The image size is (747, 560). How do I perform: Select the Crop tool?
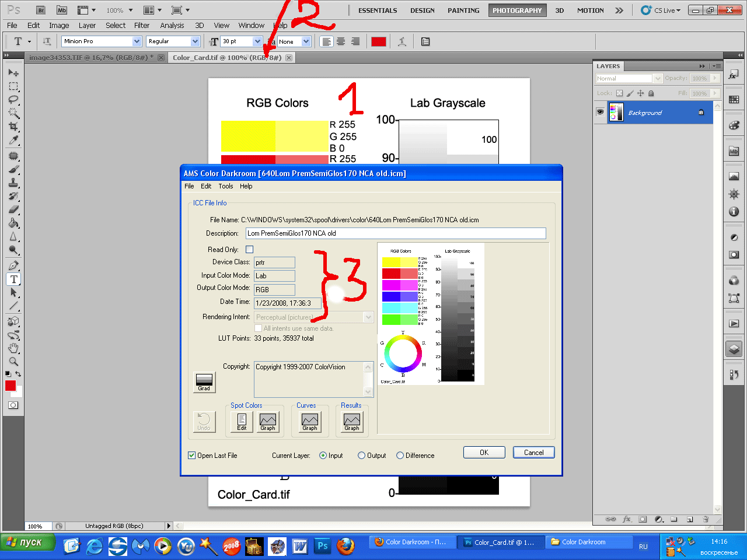[x=13, y=127]
